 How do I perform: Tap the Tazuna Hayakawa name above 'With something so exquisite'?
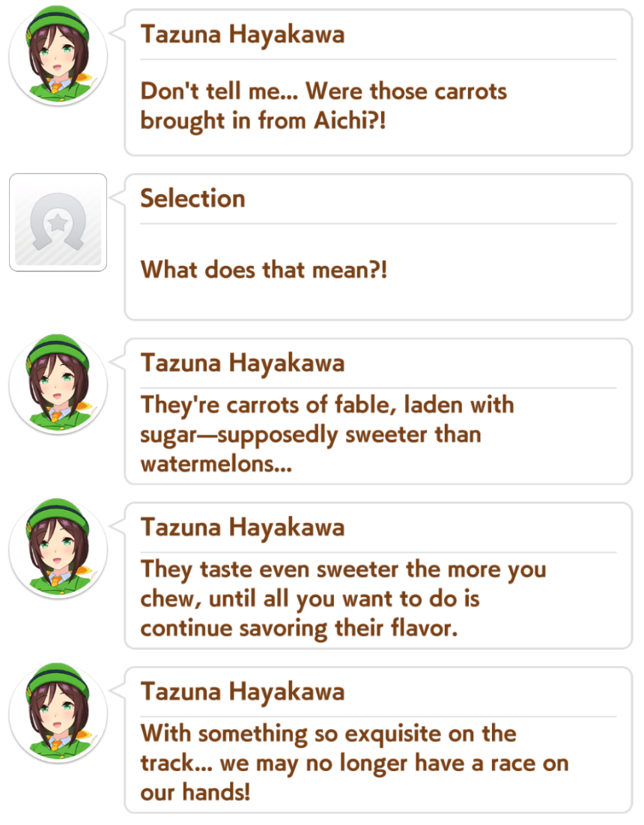243,692
